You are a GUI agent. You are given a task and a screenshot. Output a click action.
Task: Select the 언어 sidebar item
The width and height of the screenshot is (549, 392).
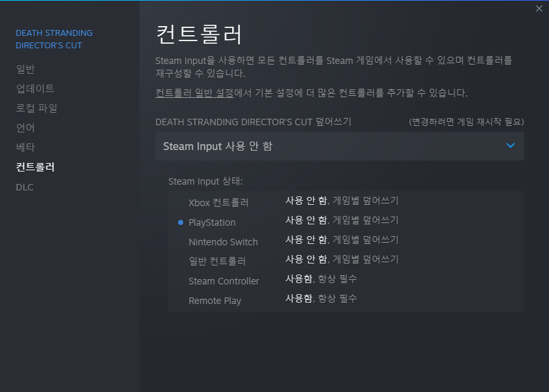(x=25, y=128)
